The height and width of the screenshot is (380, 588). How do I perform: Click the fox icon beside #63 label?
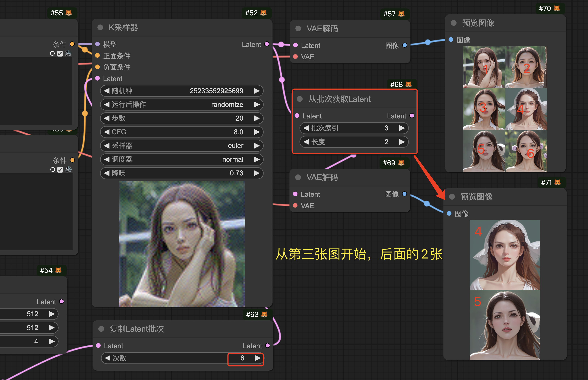point(264,314)
